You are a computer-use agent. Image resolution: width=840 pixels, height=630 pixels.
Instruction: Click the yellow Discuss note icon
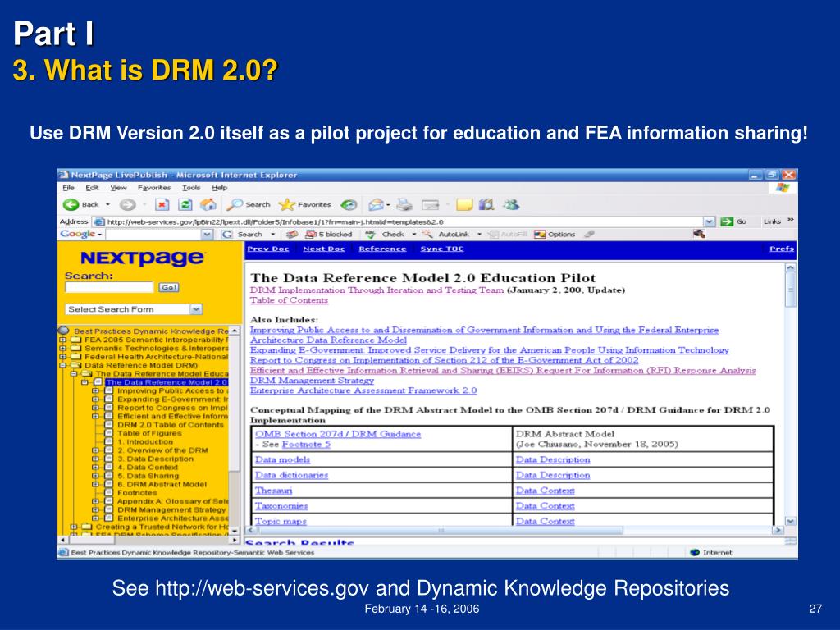pyautogui.click(x=464, y=204)
